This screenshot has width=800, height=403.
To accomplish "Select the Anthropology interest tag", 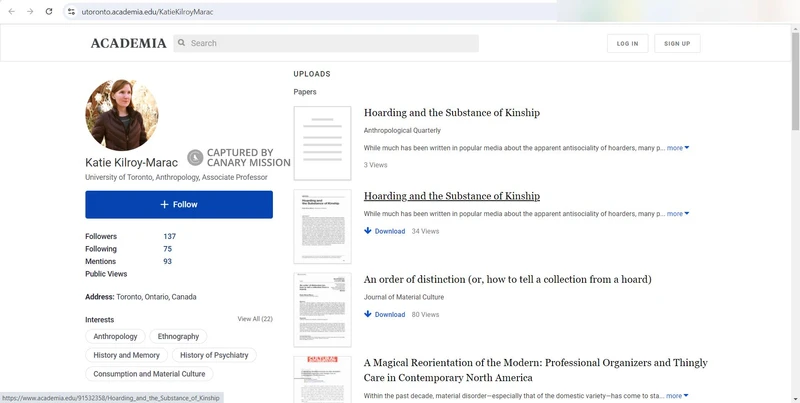I will click(x=116, y=337).
